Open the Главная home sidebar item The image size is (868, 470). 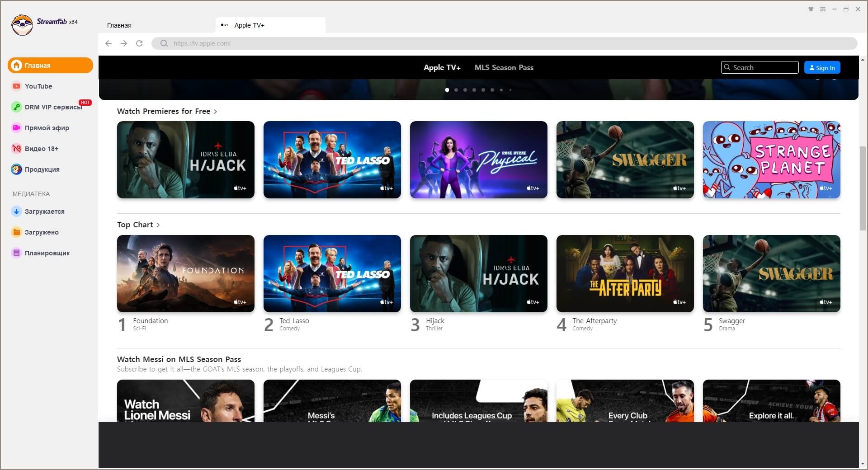pos(50,66)
